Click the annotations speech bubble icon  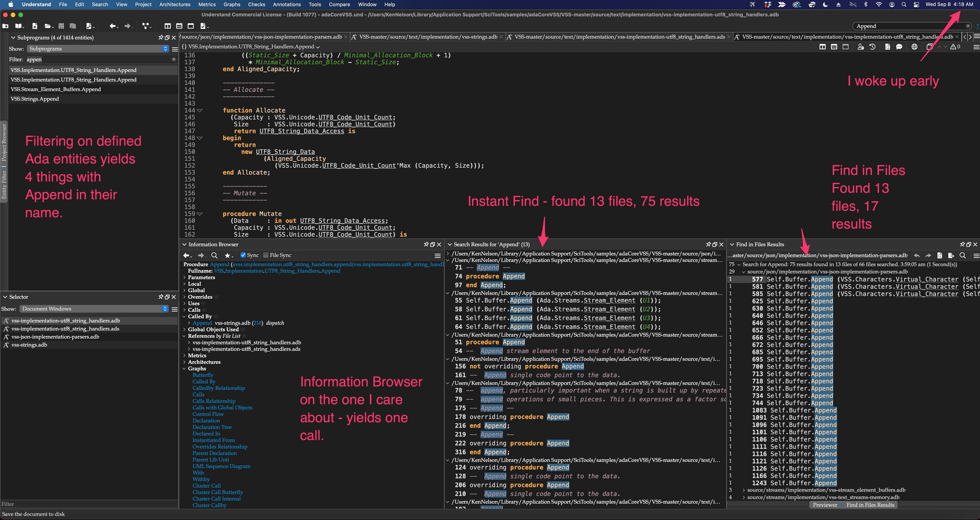[x=899, y=47]
